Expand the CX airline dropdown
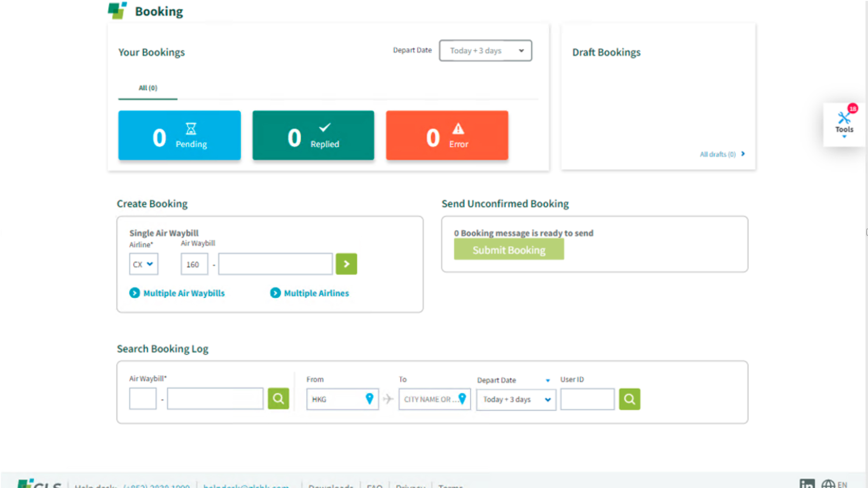This screenshot has height=488, width=868. tap(143, 264)
